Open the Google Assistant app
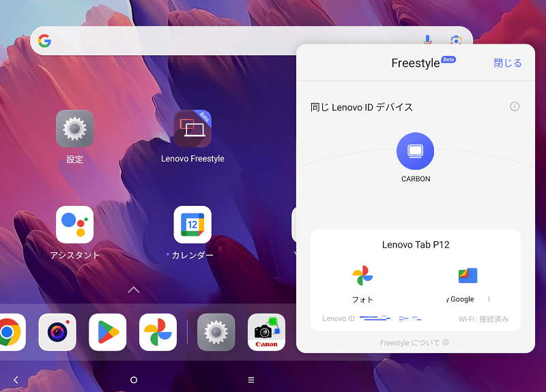This screenshot has width=546, height=392. (74, 225)
